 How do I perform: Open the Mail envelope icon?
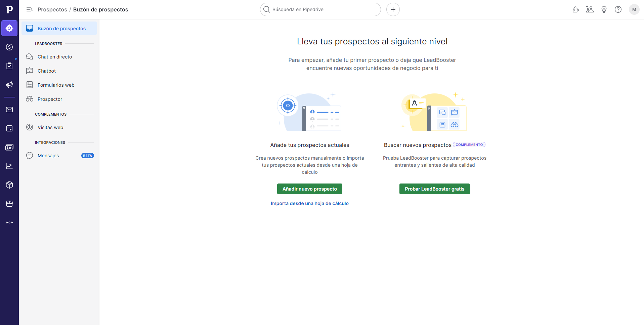tap(9, 110)
